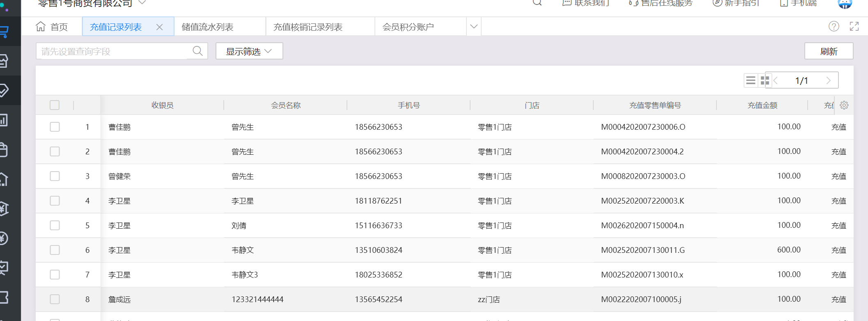Go to next page arrow in pagination
The width and height of the screenshot is (868, 321).
point(828,80)
